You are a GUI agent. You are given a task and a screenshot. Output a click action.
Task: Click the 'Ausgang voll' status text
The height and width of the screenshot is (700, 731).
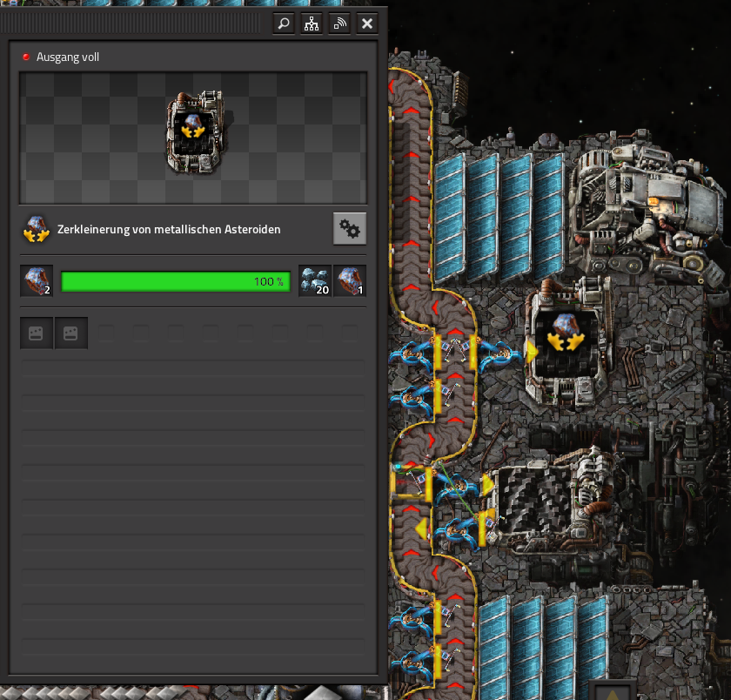coord(68,57)
